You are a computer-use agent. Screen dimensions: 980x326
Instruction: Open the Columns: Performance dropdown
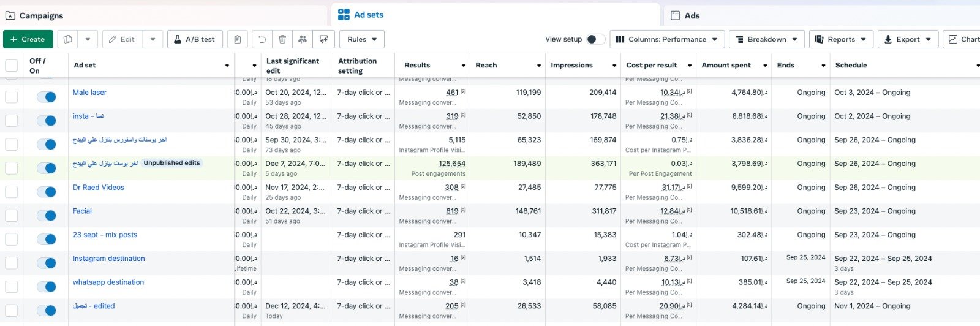pyautogui.click(x=667, y=39)
